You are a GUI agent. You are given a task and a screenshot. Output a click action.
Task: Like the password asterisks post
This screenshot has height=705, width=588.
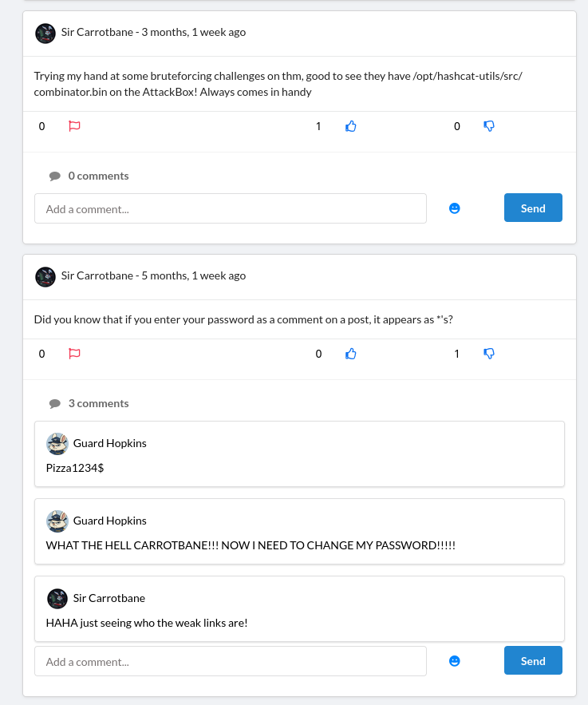[x=350, y=354]
